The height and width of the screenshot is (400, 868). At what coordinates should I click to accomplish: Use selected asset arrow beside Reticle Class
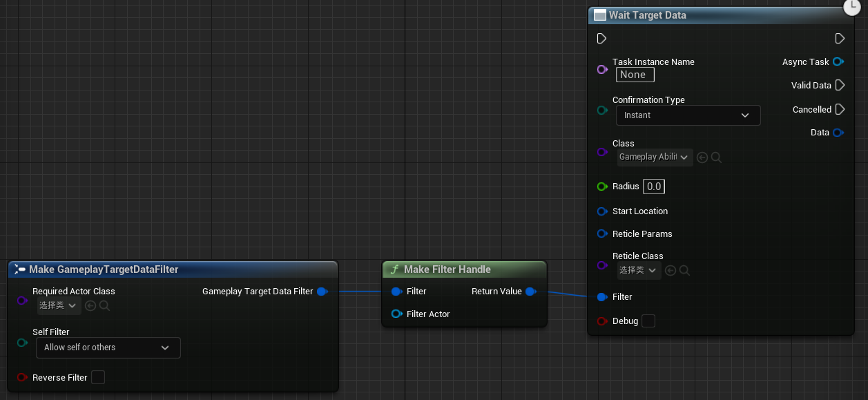[x=671, y=270]
